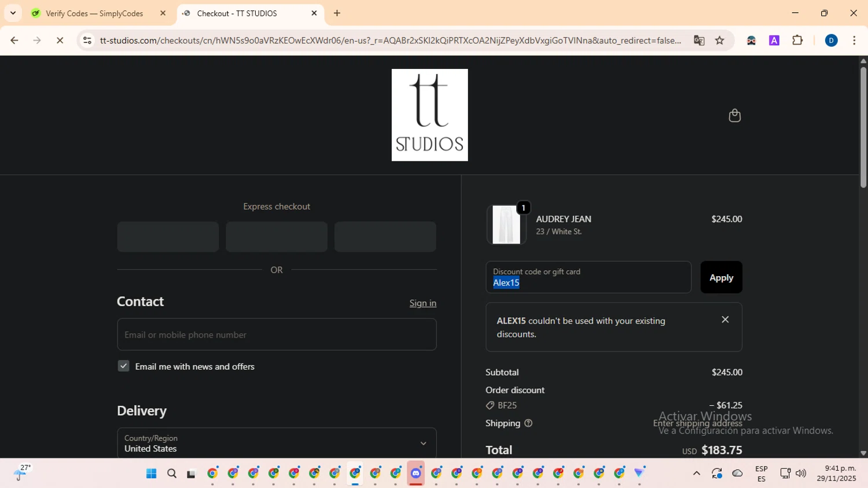
Task: Open the tab search dropdown arrow
Action: pyautogui.click(x=13, y=13)
